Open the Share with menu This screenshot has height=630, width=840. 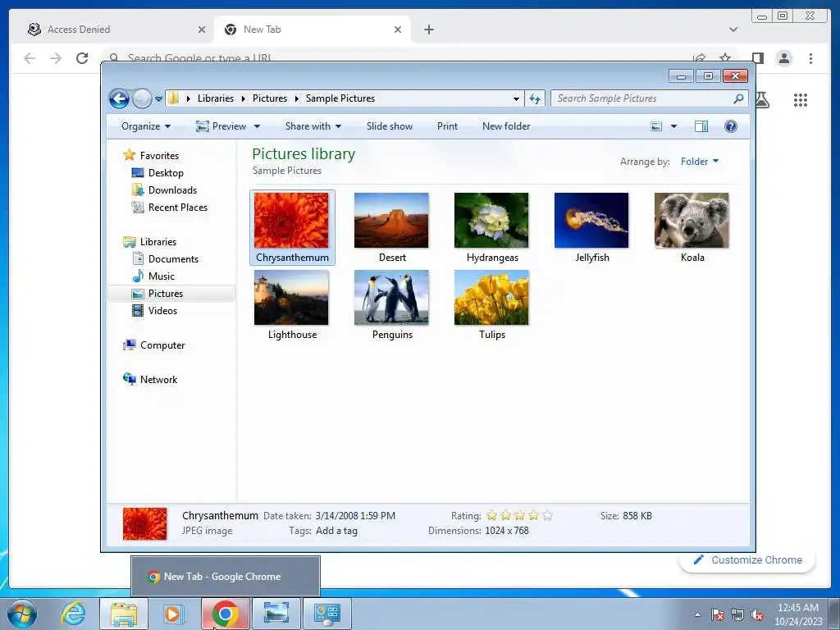point(313,126)
